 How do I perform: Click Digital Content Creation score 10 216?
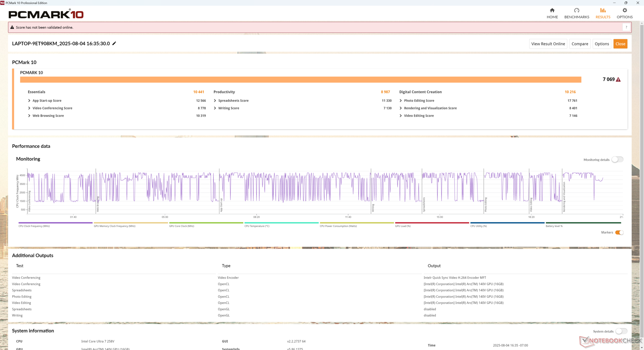(570, 92)
